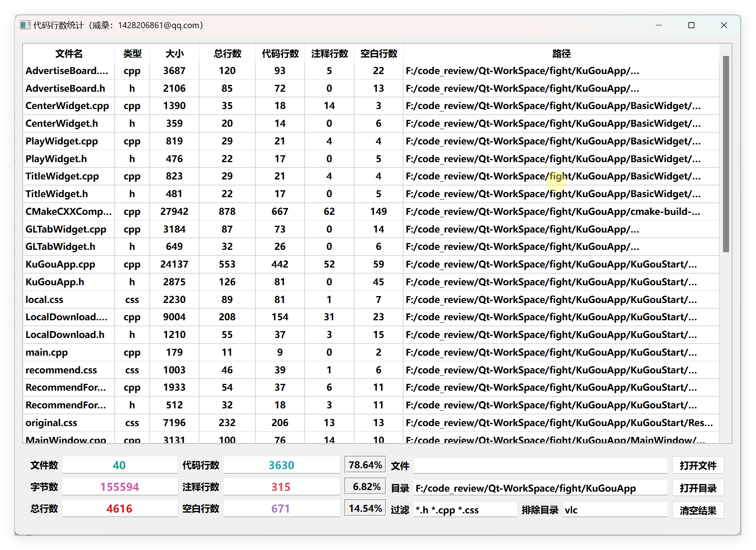Click code lines cell 667
Viewport: 756px width, 550px height.
click(280, 212)
